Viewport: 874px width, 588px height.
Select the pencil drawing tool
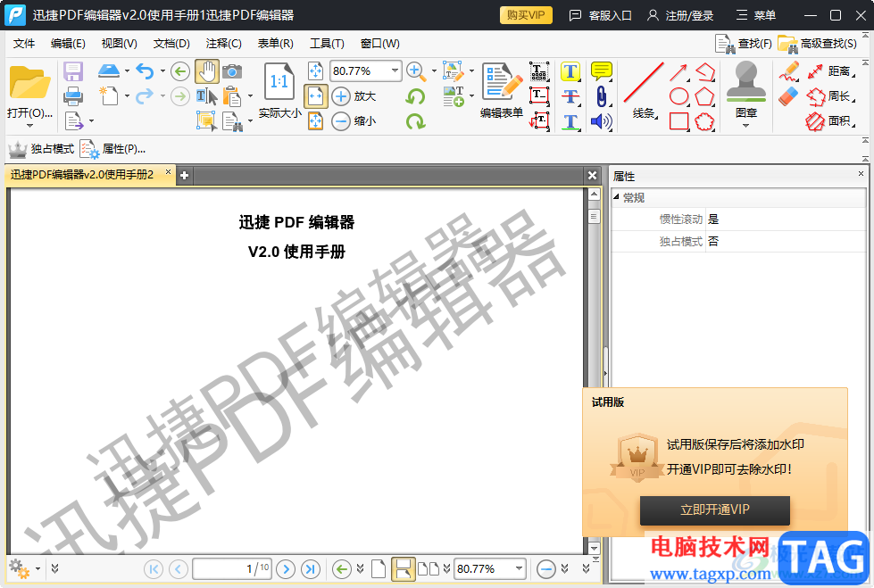pyautogui.click(x=788, y=72)
